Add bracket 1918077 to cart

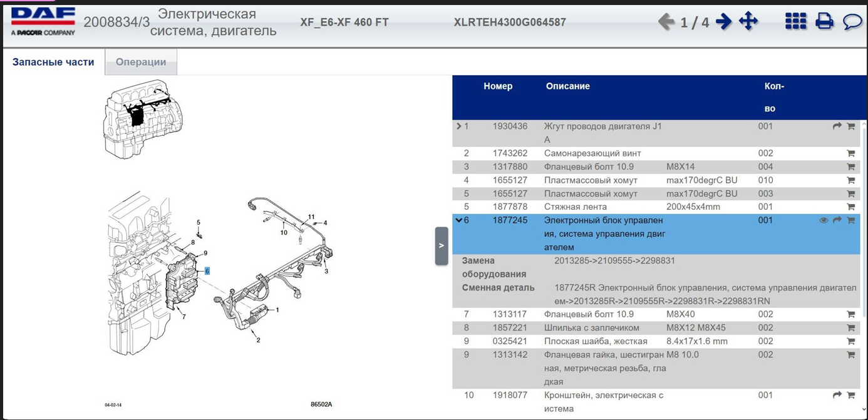850,396
